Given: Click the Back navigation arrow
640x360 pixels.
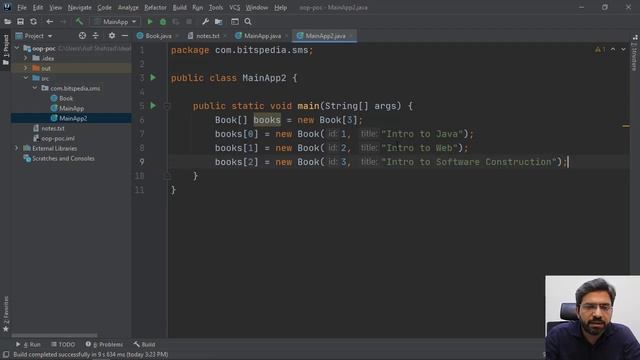Looking at the screenshot, I should click(x=50, y=22).
